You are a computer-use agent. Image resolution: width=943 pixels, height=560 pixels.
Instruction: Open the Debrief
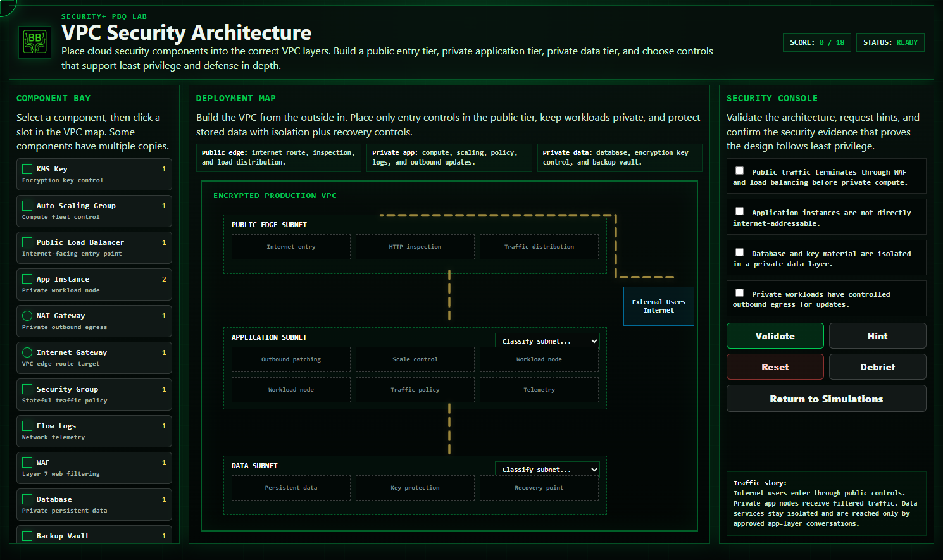878,367
